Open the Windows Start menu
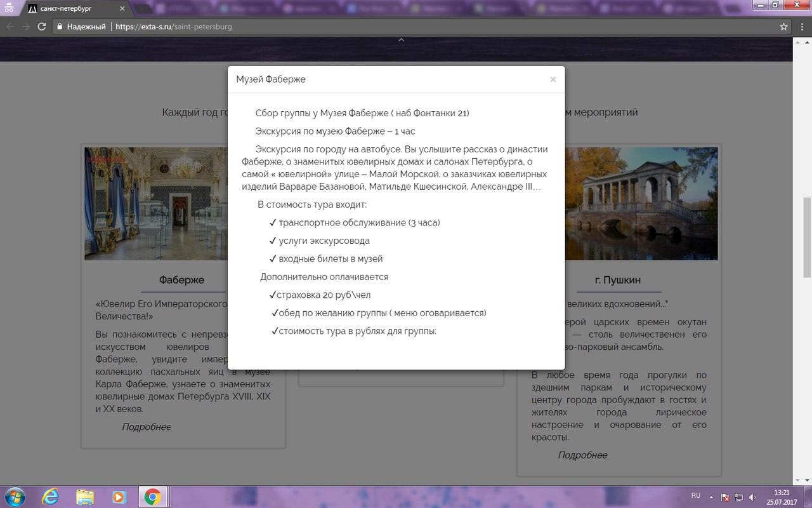Viewport: 812px width, 508px height. 14,496
